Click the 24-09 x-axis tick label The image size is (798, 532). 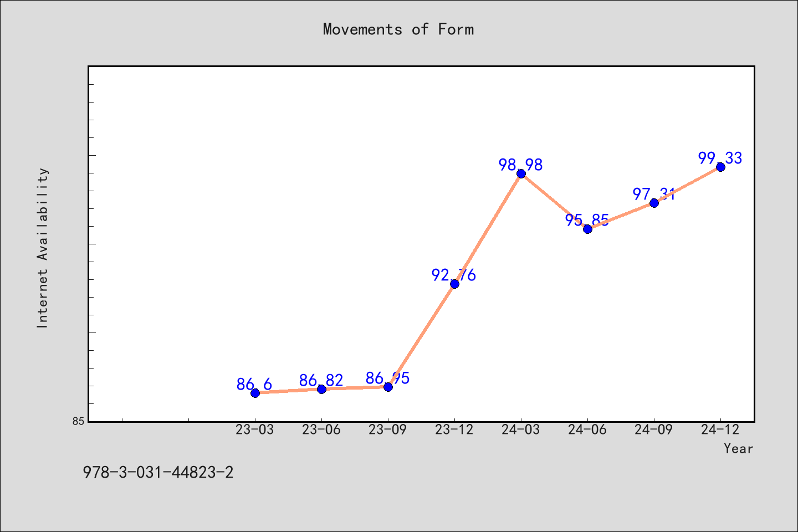click(654, 430)
